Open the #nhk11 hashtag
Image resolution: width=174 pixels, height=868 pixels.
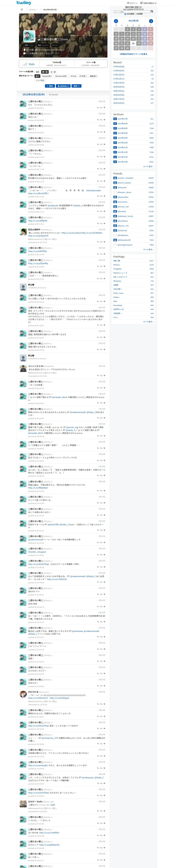[117, 265]
